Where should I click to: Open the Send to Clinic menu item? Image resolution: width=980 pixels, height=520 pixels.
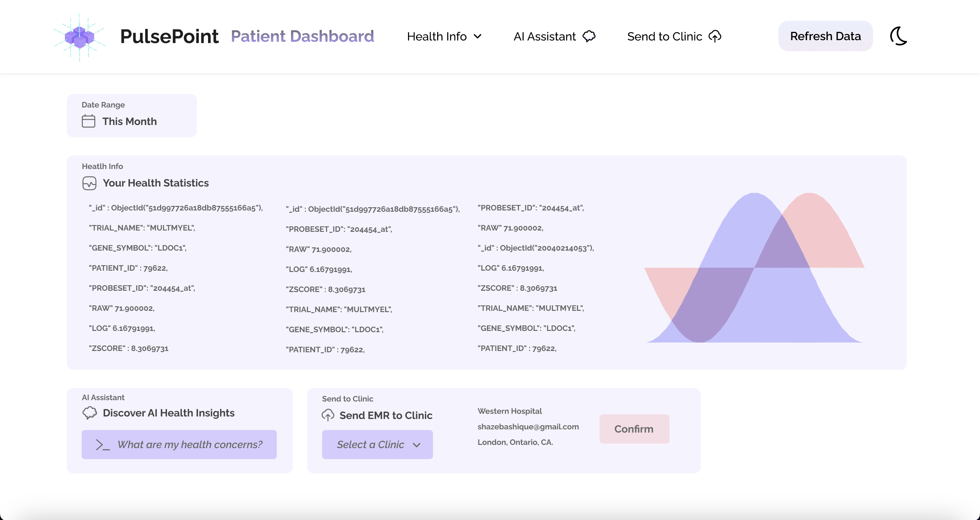click(x=664, y=37)
